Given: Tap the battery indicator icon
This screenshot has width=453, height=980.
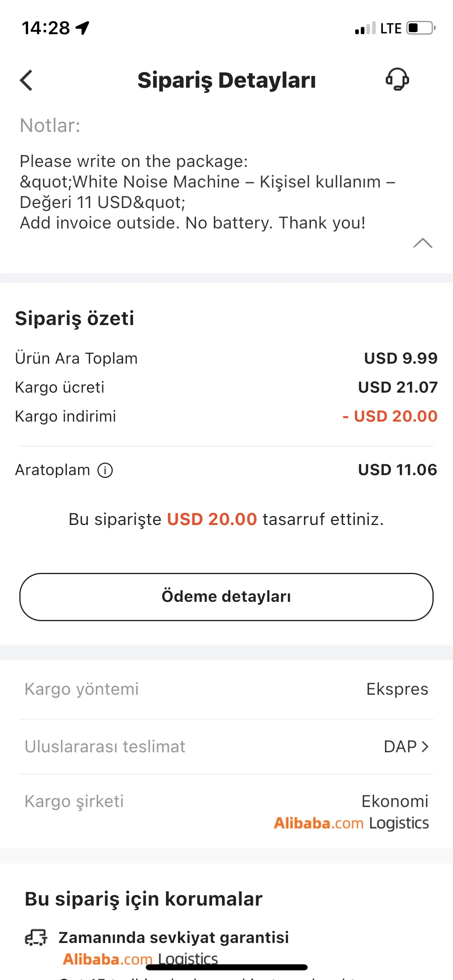Looking at the screenshot, I should (x=420, y=28).
